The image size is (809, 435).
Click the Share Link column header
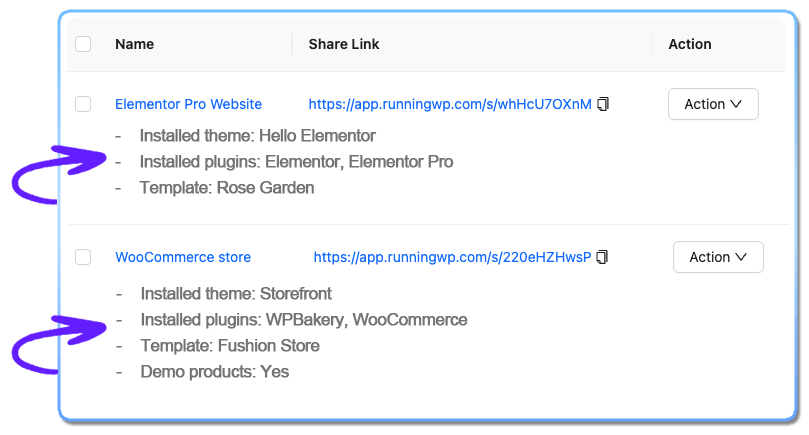pyautogui.click(x=344, y=44)
